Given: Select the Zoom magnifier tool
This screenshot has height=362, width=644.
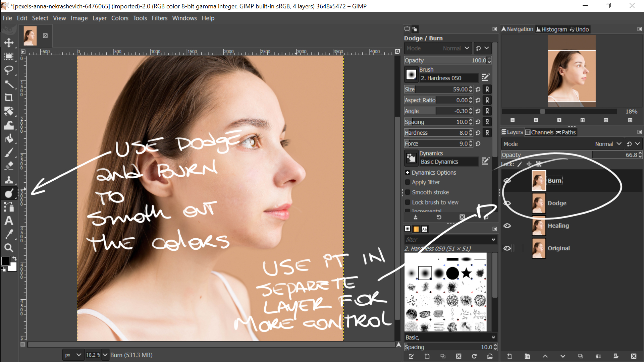Looking at the screenshot, I should [x=9, y=248].
